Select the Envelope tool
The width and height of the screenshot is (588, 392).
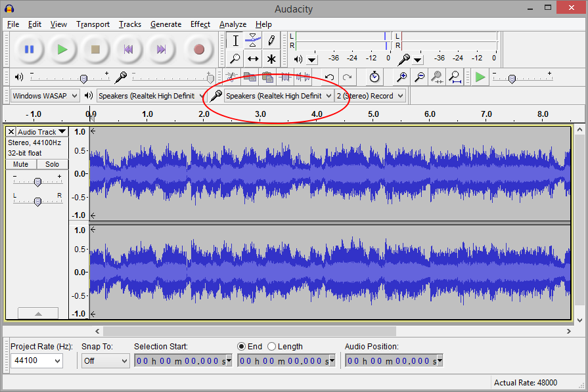tap(253, 41)
